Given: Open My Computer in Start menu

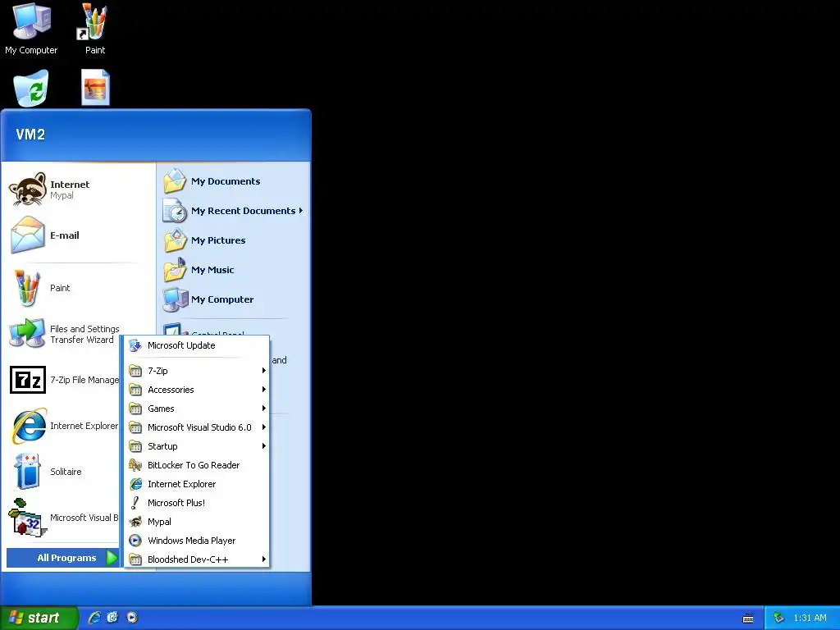Looking at the screenshot, I should [x=234, y=299].
